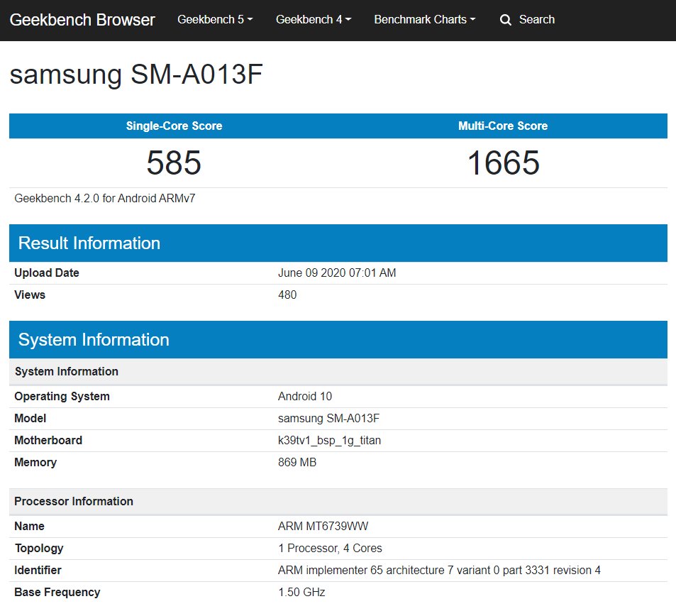
Task: Click the Views label
Action: (x=30, y=295)
